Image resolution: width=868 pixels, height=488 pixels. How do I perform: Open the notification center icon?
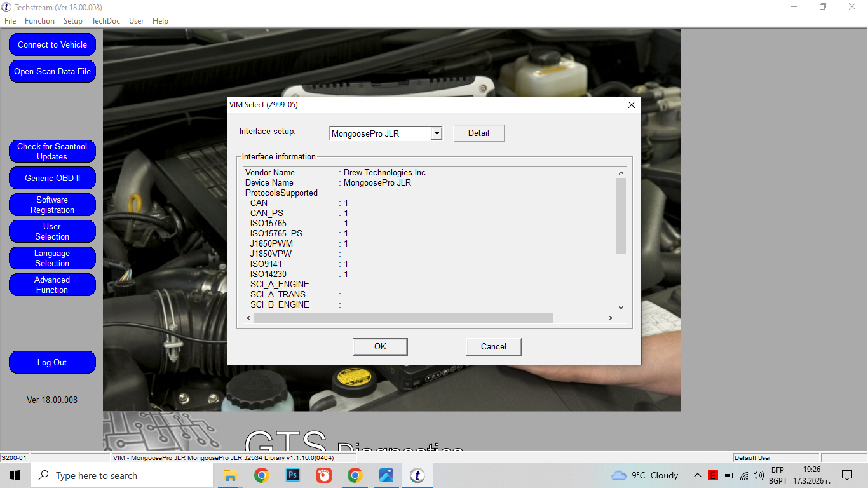(x=846, y=475)
